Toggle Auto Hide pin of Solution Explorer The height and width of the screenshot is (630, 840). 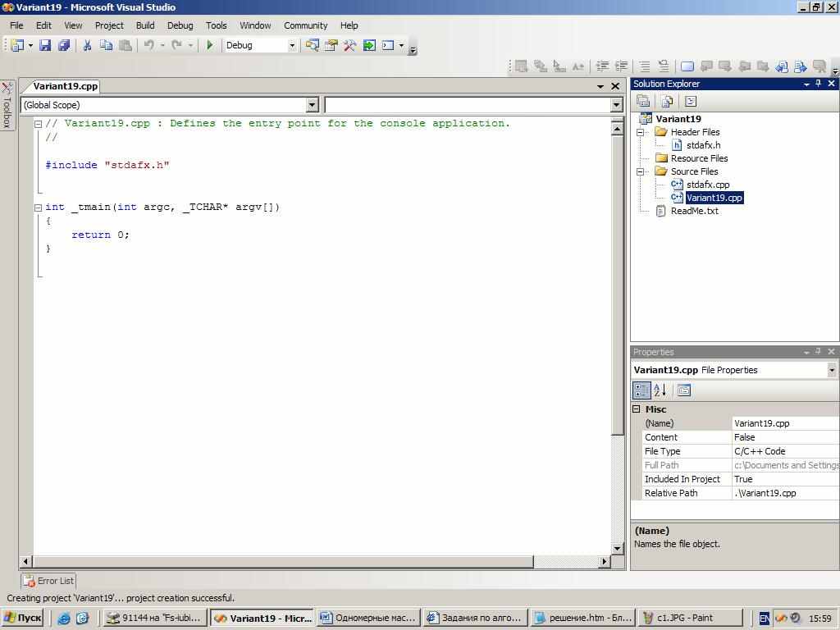[x=818, y=83]
